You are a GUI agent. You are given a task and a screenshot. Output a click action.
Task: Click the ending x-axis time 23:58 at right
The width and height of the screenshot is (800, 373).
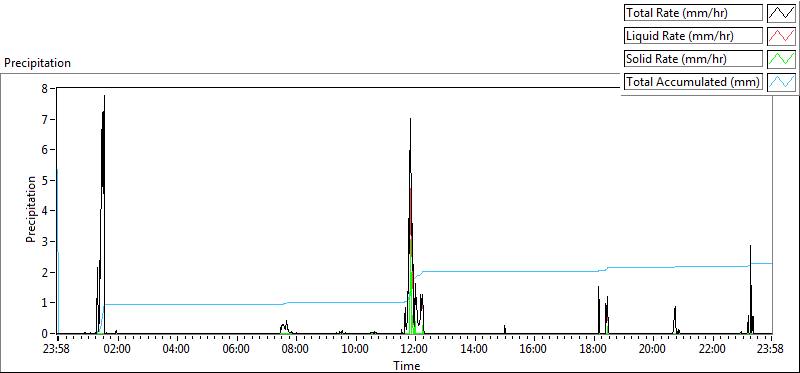[769, 350]
